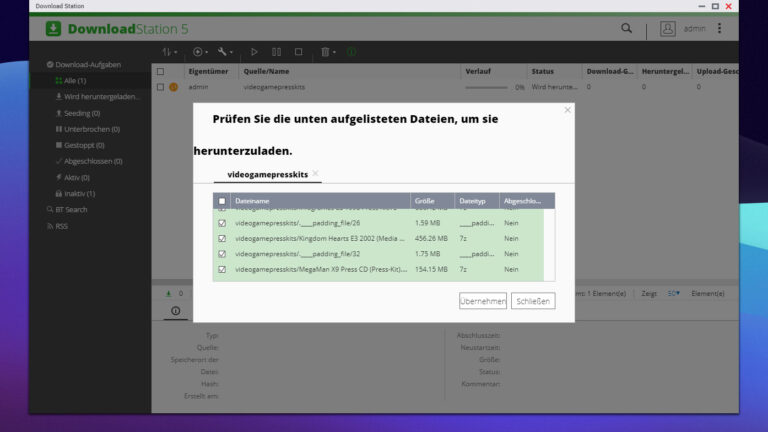Click the Download Station green logo icon
Image resolution: width=768 pixels, height=432 pixels.
[x=53, y=29]
